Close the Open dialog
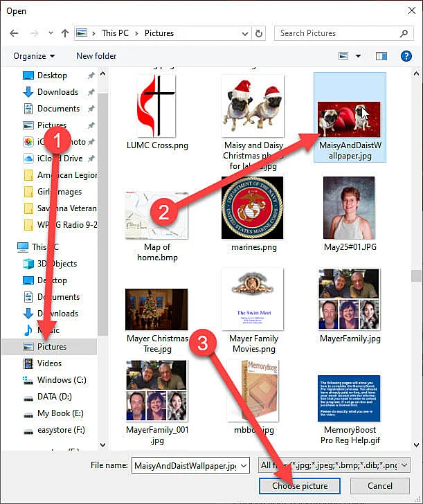This screenshot has height=504, width=423. pyautogui.click(x=411, y=10)
